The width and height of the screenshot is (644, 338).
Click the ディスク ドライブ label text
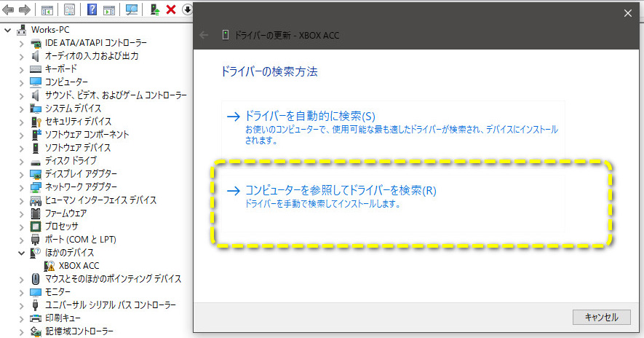tap(71, 161)
